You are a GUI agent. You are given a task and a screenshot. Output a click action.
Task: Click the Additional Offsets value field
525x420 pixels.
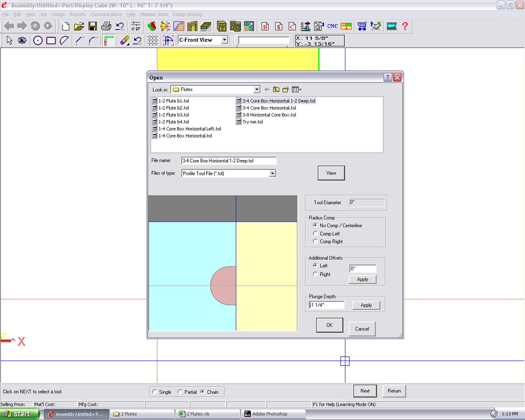tap(363, 268)
